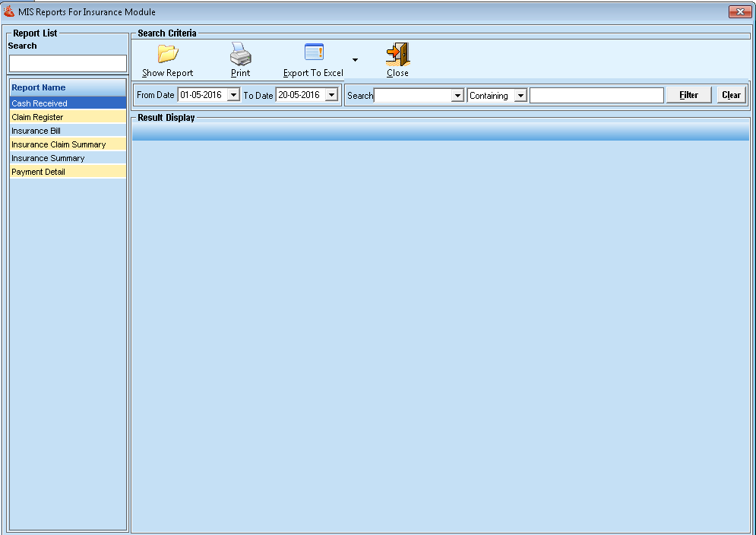
Task: Open the From Date dropdown calendar
Action: 233,95
